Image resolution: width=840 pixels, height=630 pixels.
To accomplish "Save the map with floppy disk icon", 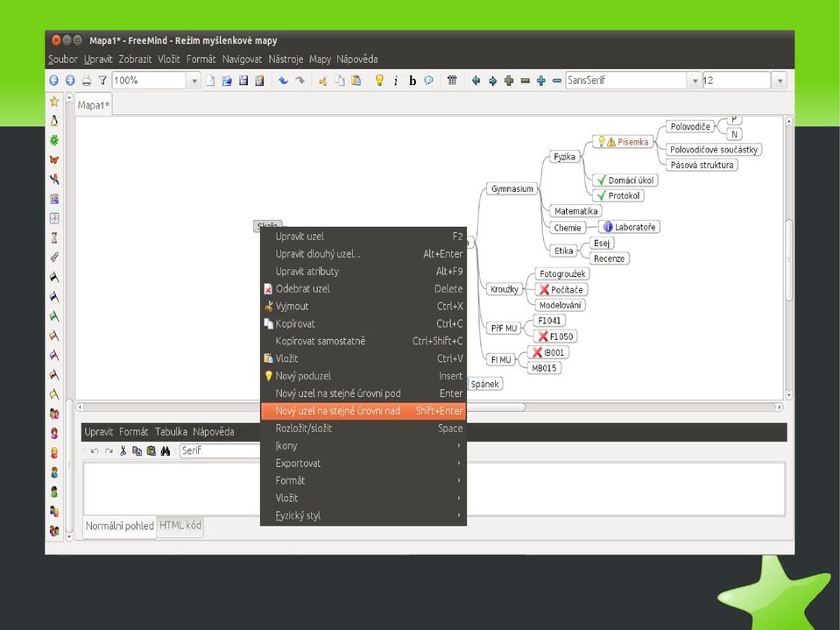I will [244, 81].
